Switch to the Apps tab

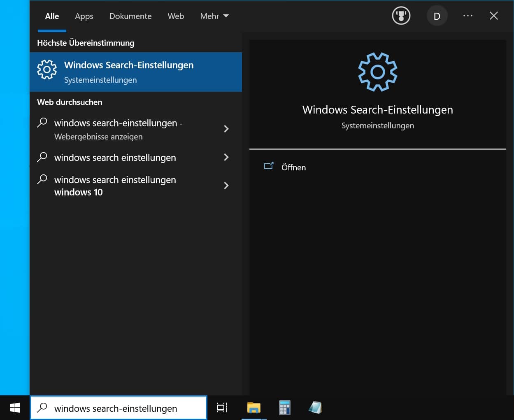pyautogui.click(x=84, y=16)
